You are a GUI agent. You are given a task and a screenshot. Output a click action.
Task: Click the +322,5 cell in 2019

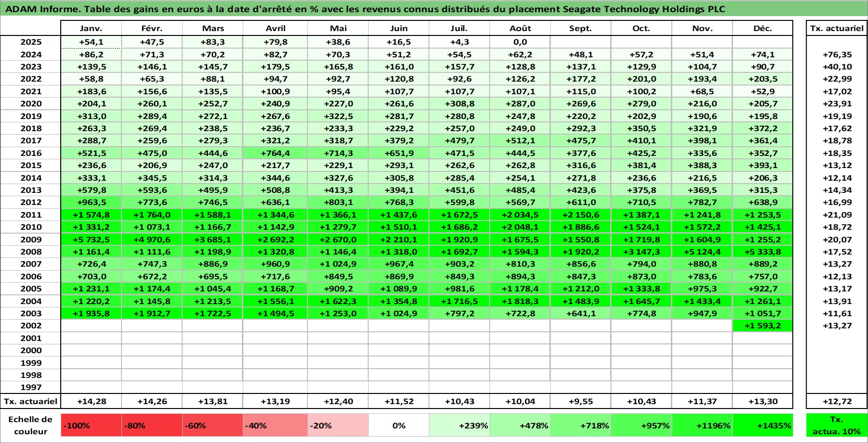338,116
